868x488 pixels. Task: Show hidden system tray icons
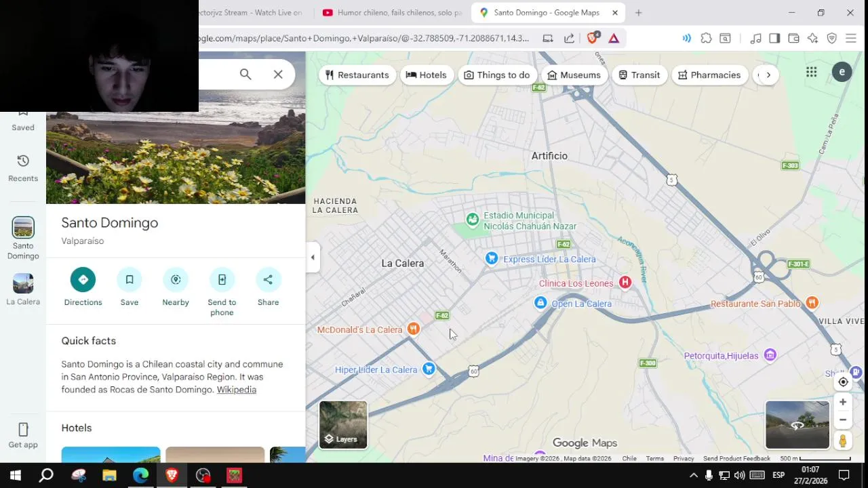tap(693, 475)
